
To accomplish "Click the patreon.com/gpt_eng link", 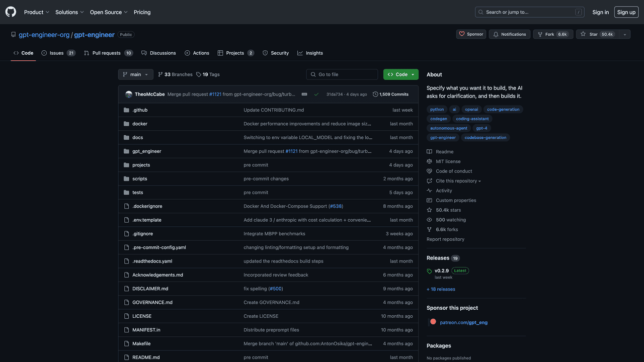I will coord(464,322).
